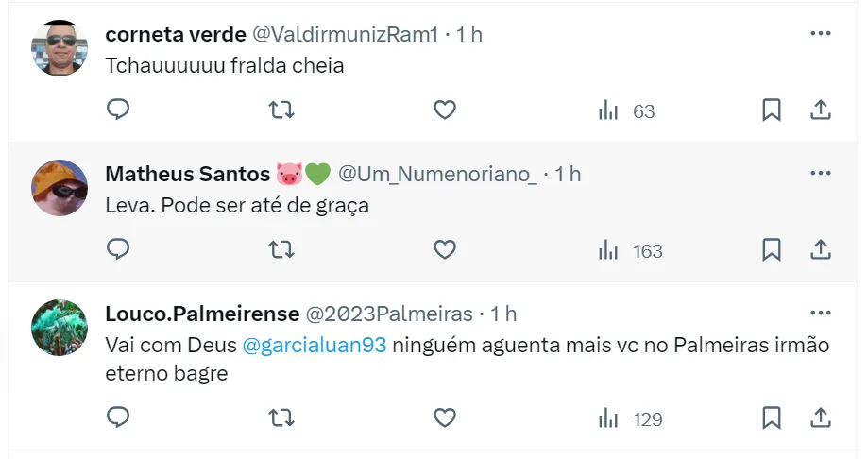
Task: Like corneta verde's tweet
Action: (445, 110)
